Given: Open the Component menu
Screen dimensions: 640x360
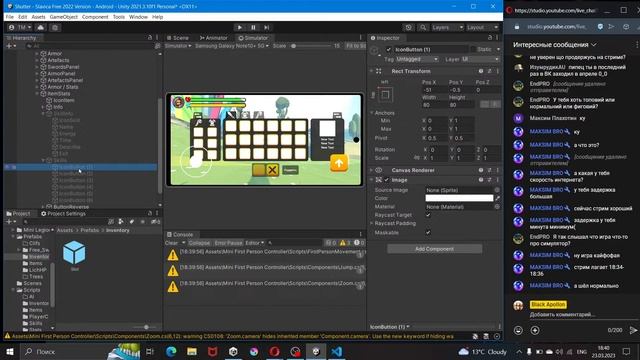Looking at the screenshot, I should pyautogui.click(x=95, y=17).
